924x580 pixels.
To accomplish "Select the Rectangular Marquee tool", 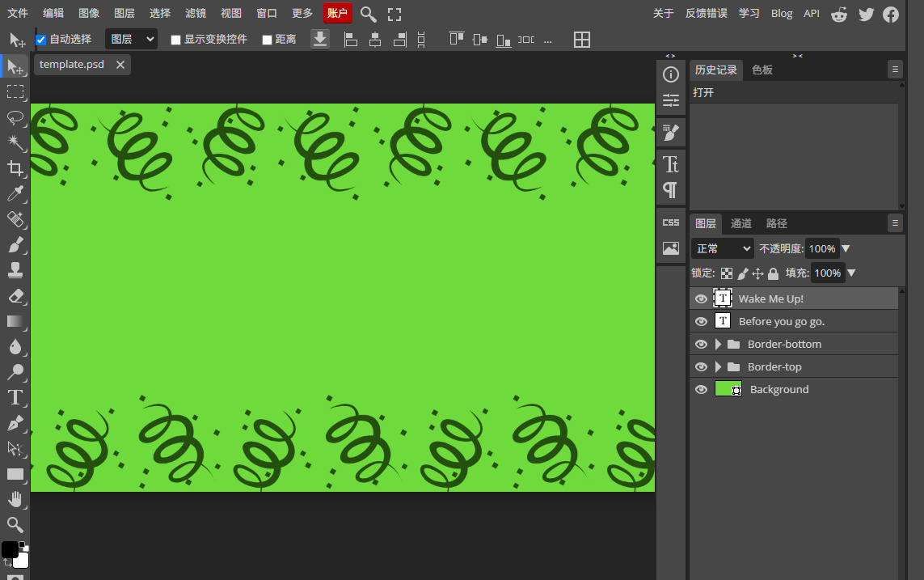I will [x=15, y=92].
